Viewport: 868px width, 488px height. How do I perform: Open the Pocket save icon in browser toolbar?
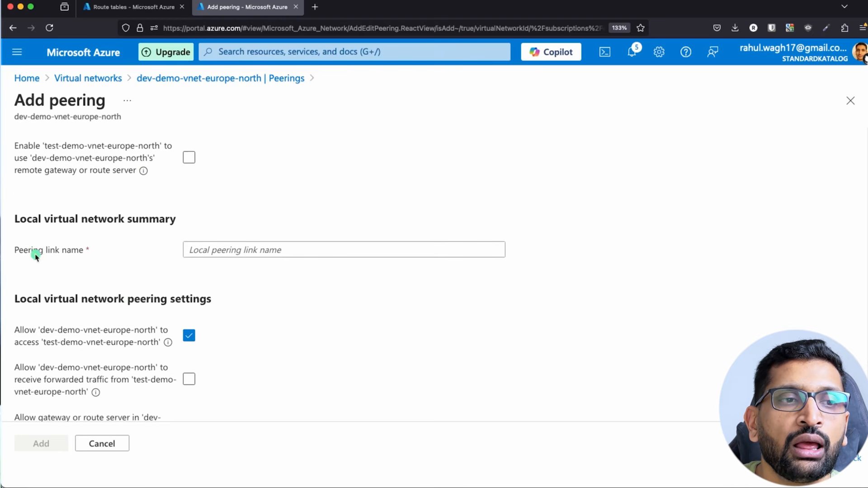pyautogui.click(x=717, y=28)
